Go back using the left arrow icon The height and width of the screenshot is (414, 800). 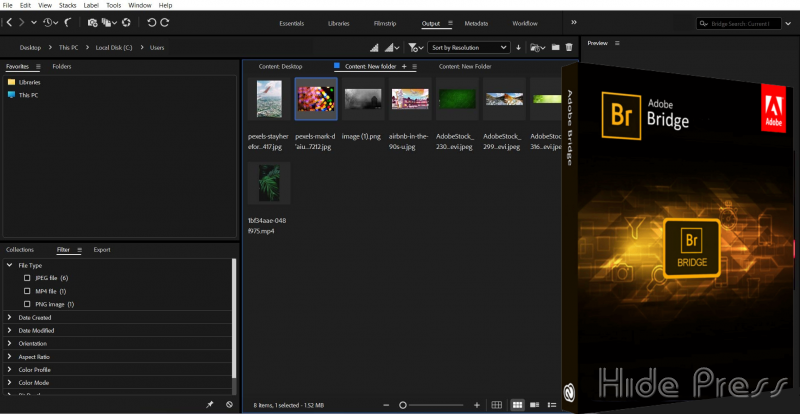[x=8, y=21]
